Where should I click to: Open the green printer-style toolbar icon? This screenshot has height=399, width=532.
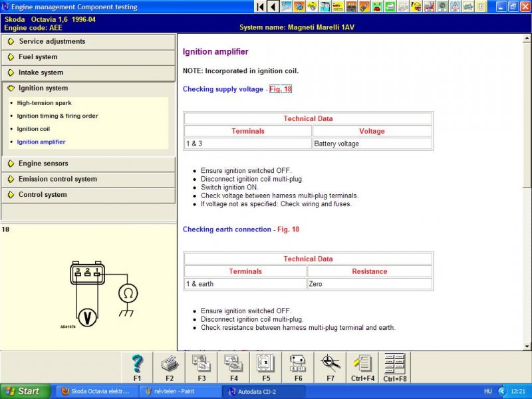coord(390,7)
